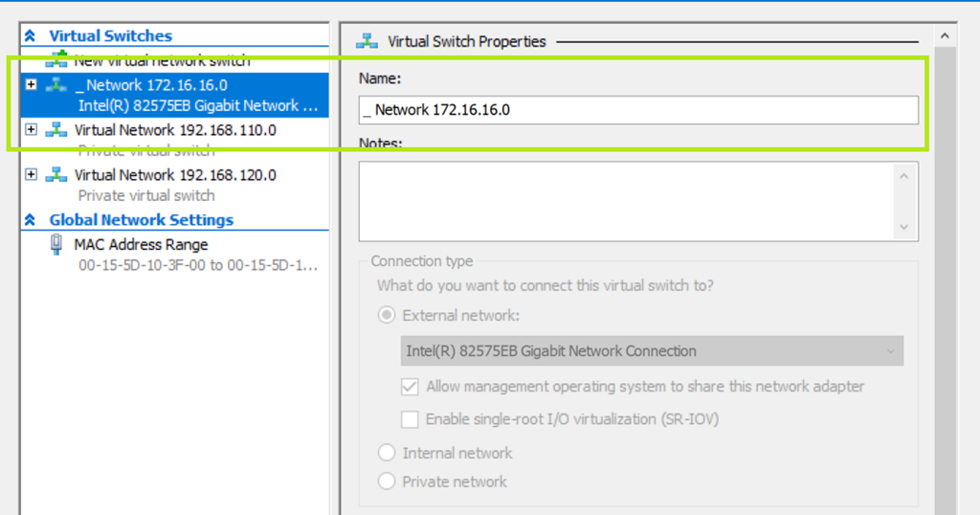980x515 pixels.
Task: Collapse the Global Network Settings chevron
Action: 30,220
